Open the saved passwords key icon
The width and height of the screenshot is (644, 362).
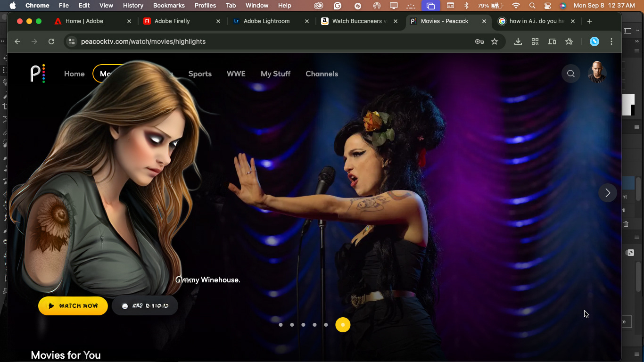pos(479,41)
